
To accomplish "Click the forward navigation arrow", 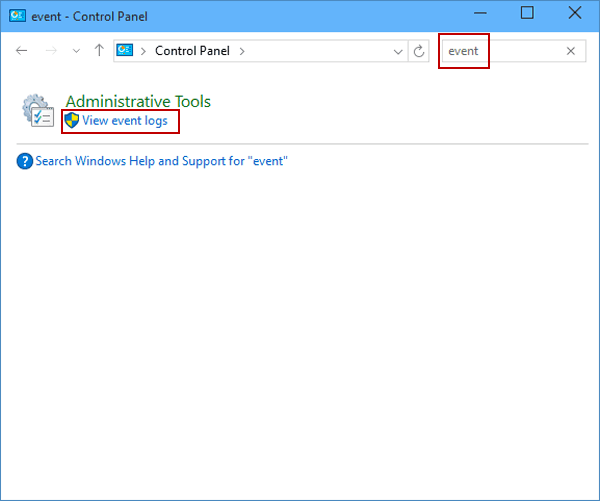I will tap(51, 51).
